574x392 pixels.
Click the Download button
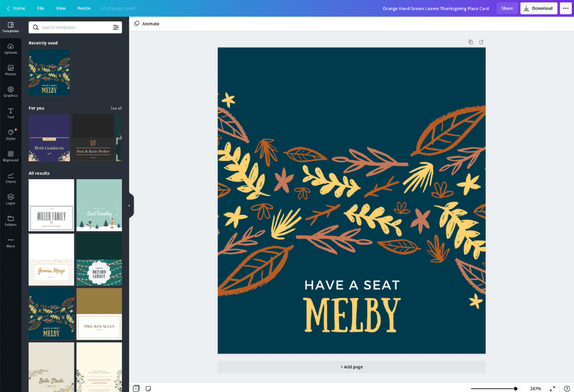point(538,8)
